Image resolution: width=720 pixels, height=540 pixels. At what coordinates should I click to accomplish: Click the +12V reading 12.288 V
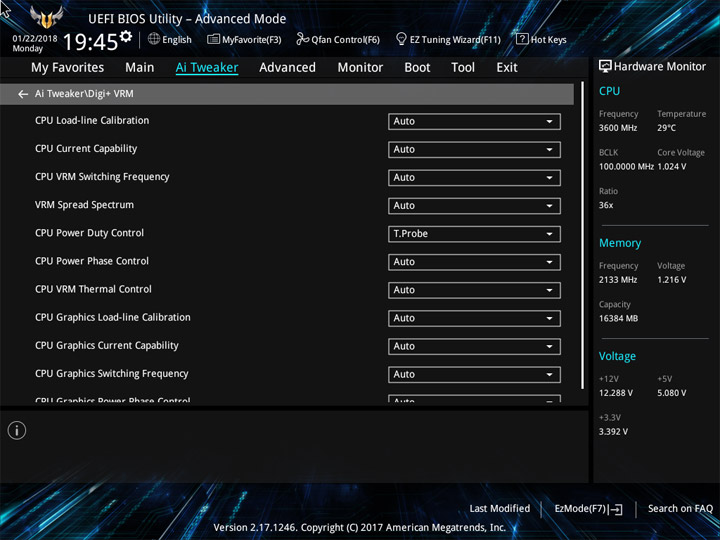(615, 393)
